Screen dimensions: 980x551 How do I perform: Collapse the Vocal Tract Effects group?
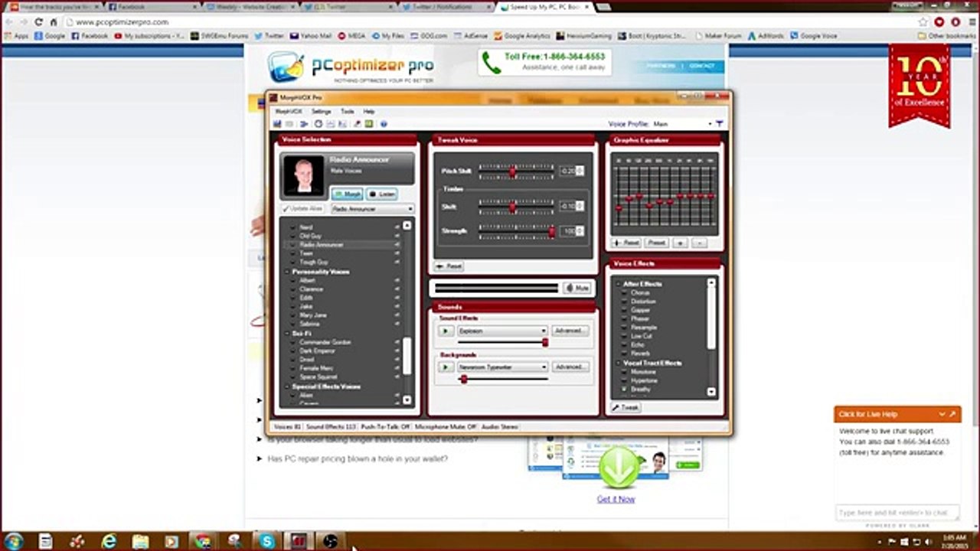[x=618, y=363]
